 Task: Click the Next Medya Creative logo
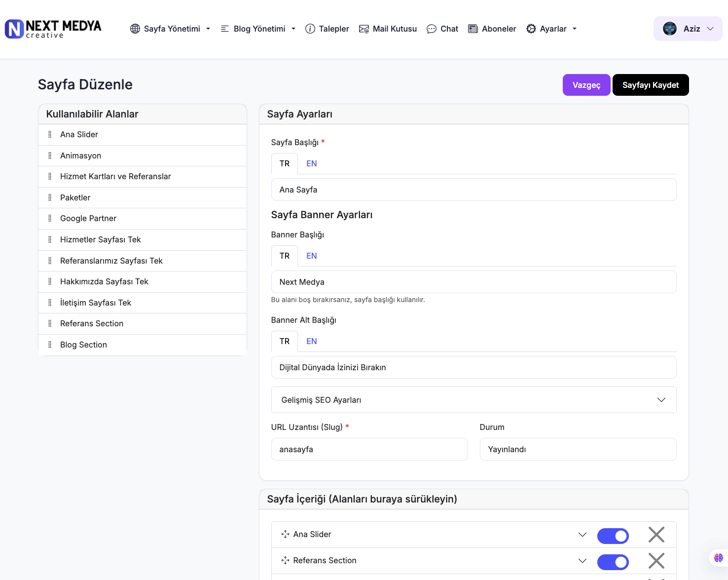point(53,29)
